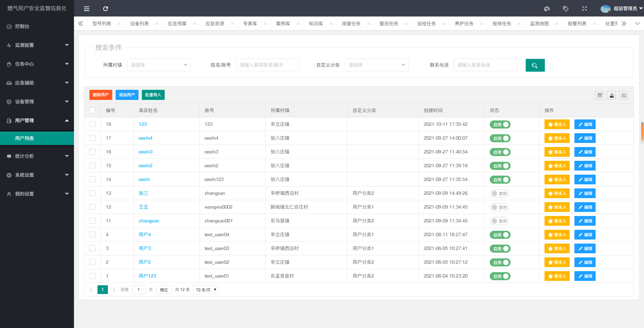Click the tag icon in the top bar
This screenshot has width=644, height=328.
tap(566, 8)
